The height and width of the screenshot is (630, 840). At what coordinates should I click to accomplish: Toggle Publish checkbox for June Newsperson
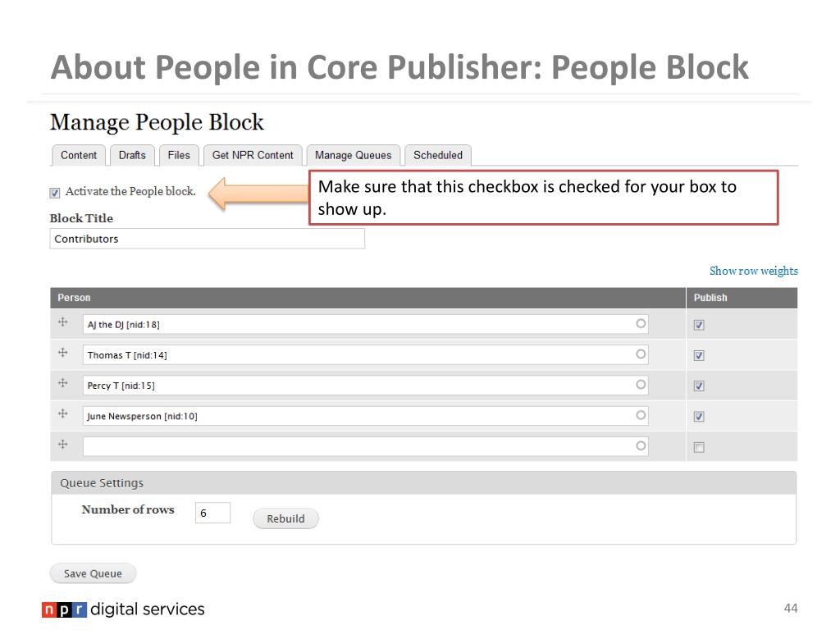coord(699,417)
